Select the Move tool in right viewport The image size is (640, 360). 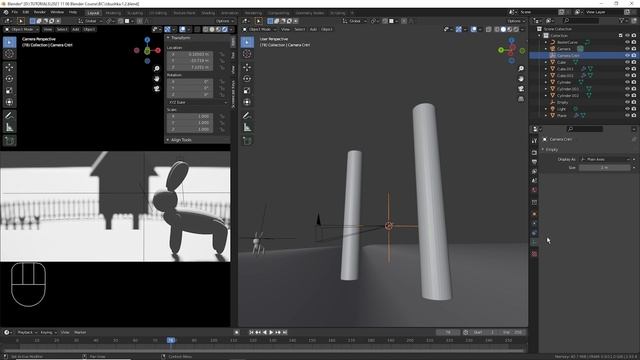coord(247,67)
